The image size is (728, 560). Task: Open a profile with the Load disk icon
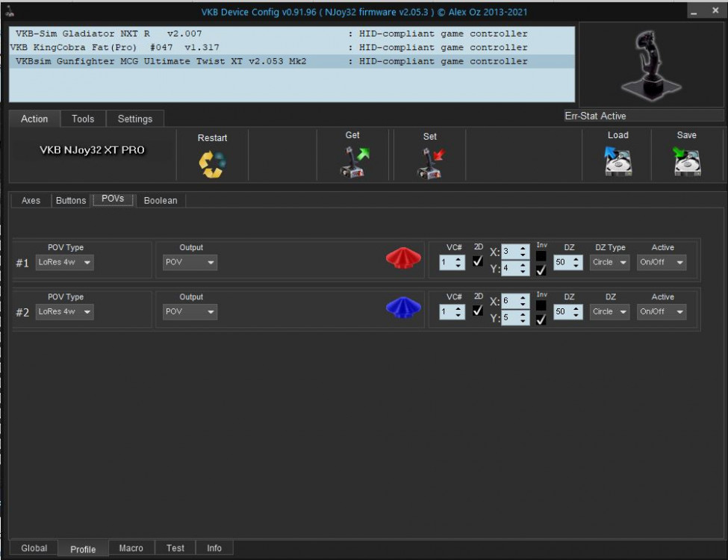click(x=617, y=160)
